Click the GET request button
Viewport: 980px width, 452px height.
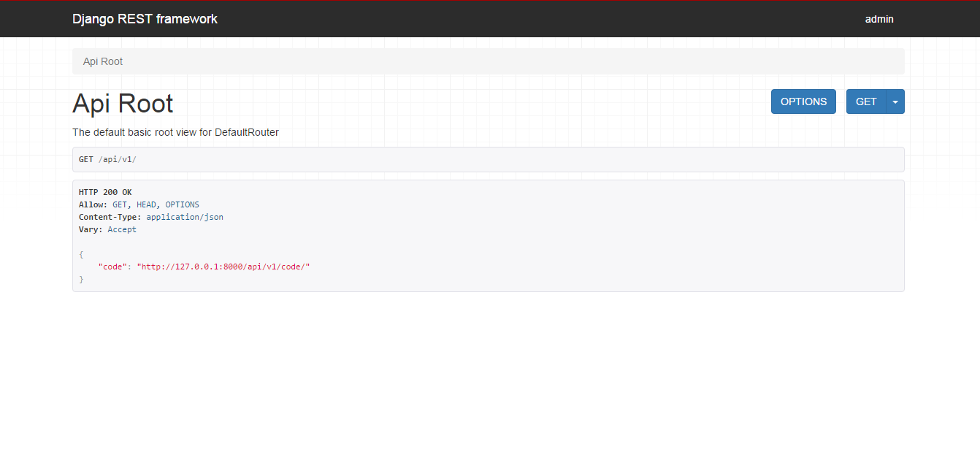coord(866,101)
